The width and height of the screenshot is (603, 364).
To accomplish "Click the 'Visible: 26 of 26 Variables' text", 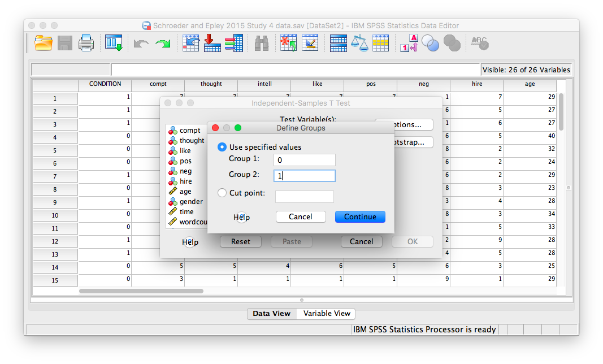I will (x=526, y=70).
